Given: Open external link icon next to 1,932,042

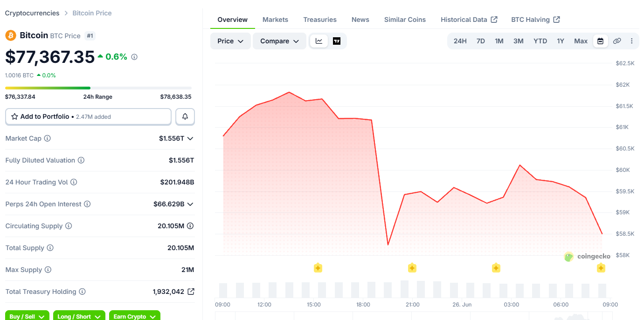Looking at the screenshot, I should click(191, 292).
